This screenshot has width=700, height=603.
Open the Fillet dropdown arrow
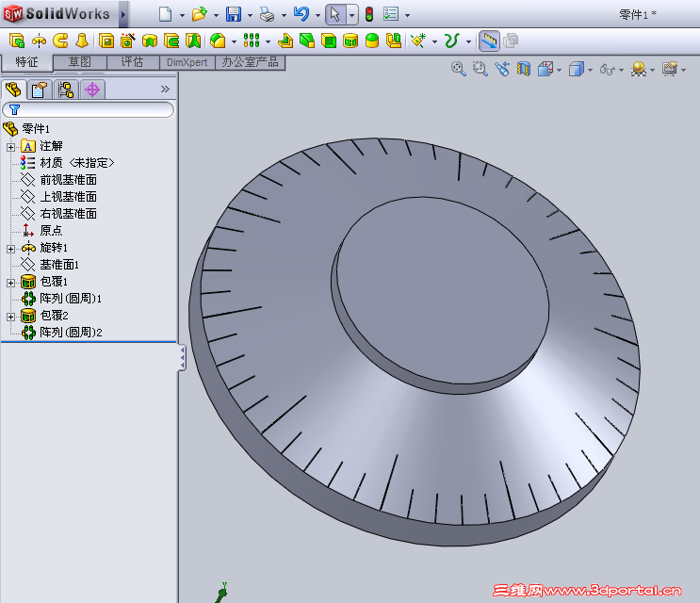coord(234,42)
